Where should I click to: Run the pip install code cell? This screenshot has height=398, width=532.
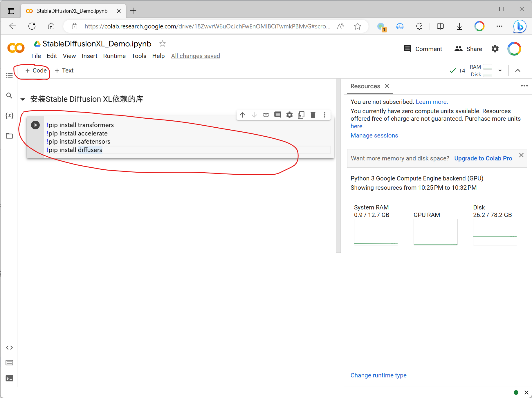35,125
